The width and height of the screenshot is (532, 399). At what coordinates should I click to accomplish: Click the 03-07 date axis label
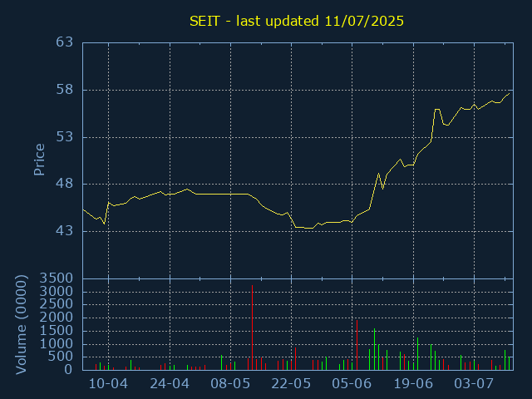click(474, 384)
